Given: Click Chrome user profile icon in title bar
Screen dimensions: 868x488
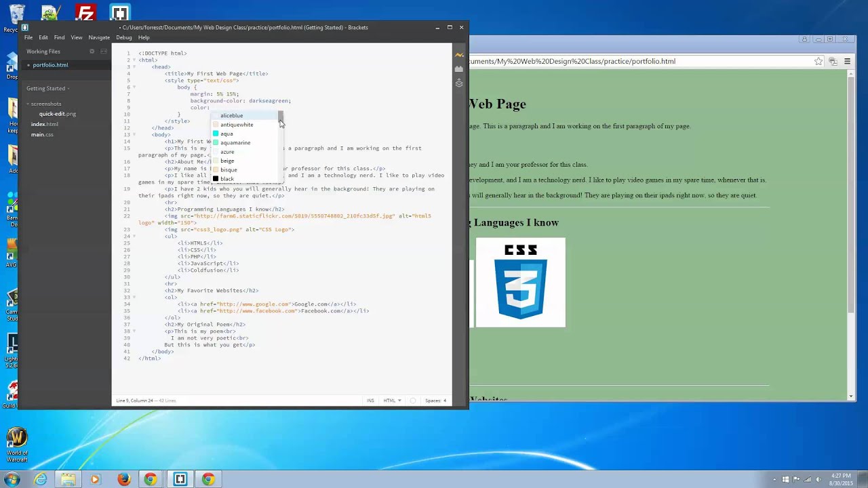Looking at the screenshot, I should tap(805, 39).
